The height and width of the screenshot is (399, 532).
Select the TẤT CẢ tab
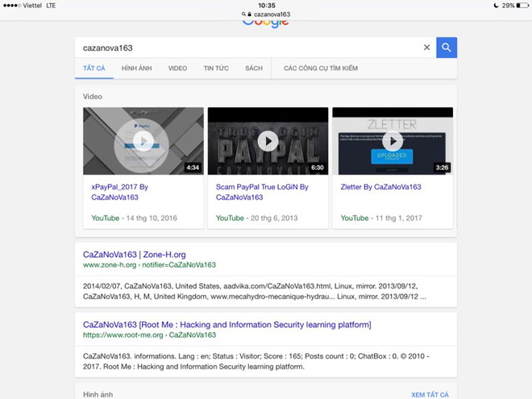click(94, 69)
